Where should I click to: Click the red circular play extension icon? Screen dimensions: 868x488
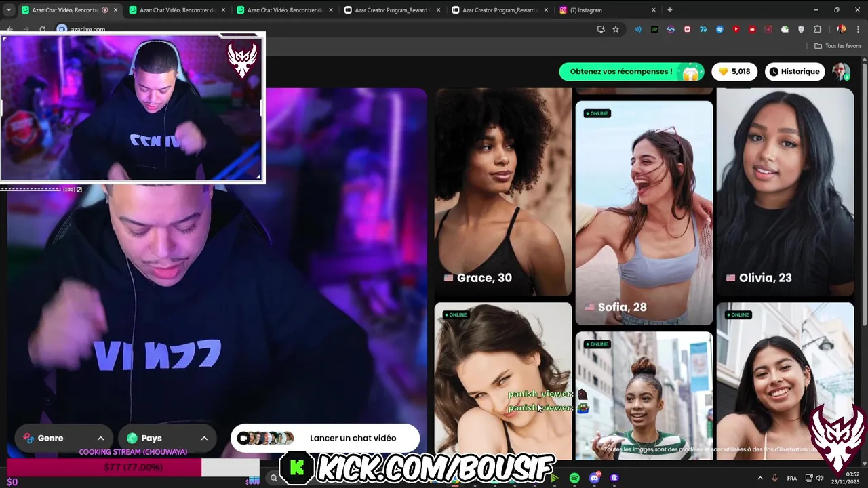pyautogui.click(x=736, y=29)
